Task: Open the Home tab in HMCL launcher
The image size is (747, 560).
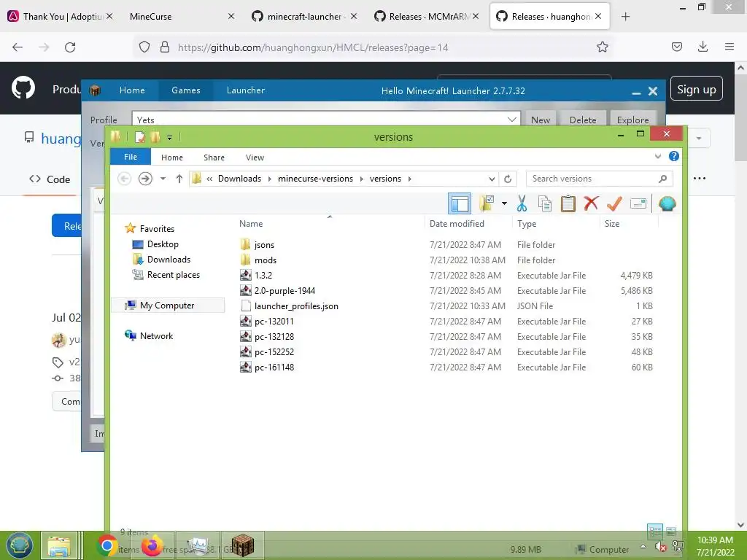Action: pos(132,90)
